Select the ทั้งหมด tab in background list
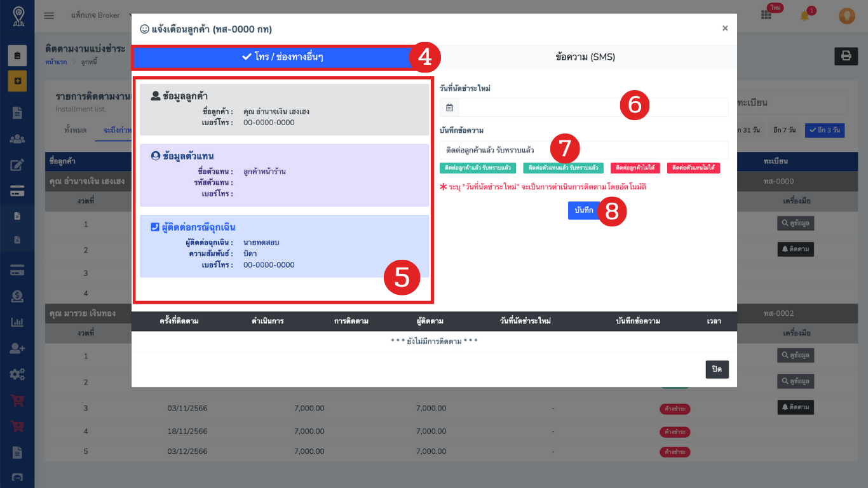This screenshot has height=488, width=868. [x=76, y=130]
